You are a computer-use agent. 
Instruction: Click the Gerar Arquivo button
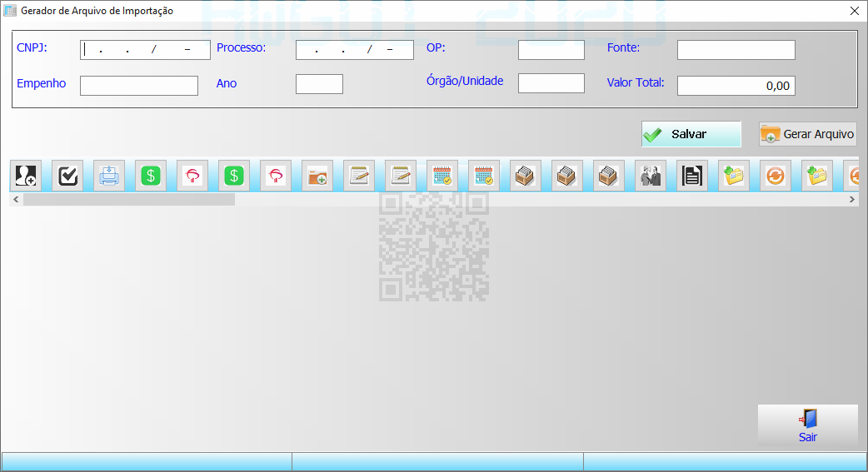[808, 134]
